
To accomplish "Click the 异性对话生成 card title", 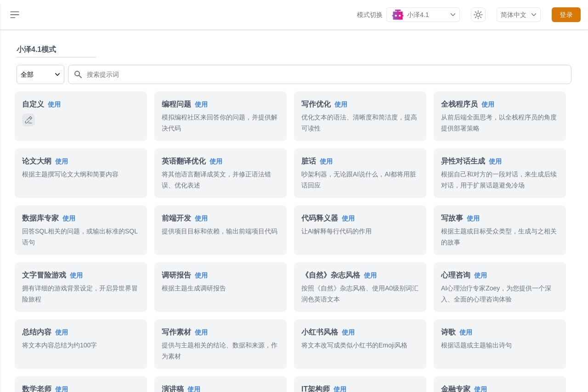I will [463, 161].
